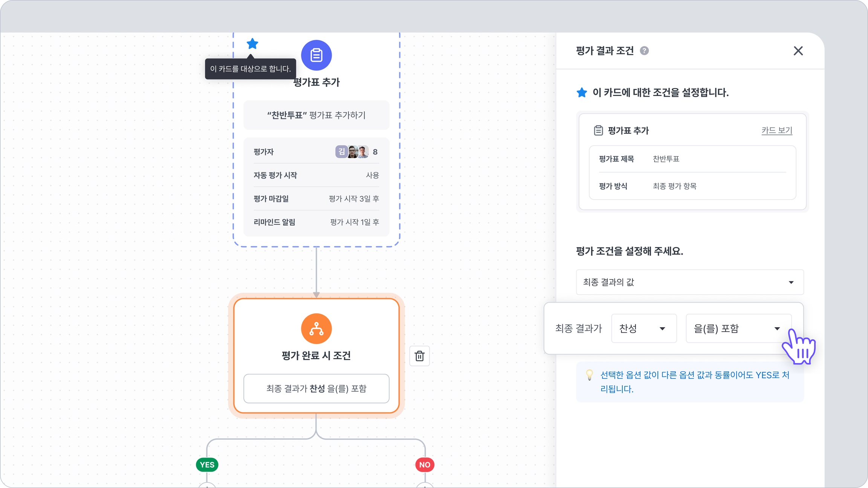The image size is (868, 488).
Task: Click the green YES branch badge
Action: 207,465
